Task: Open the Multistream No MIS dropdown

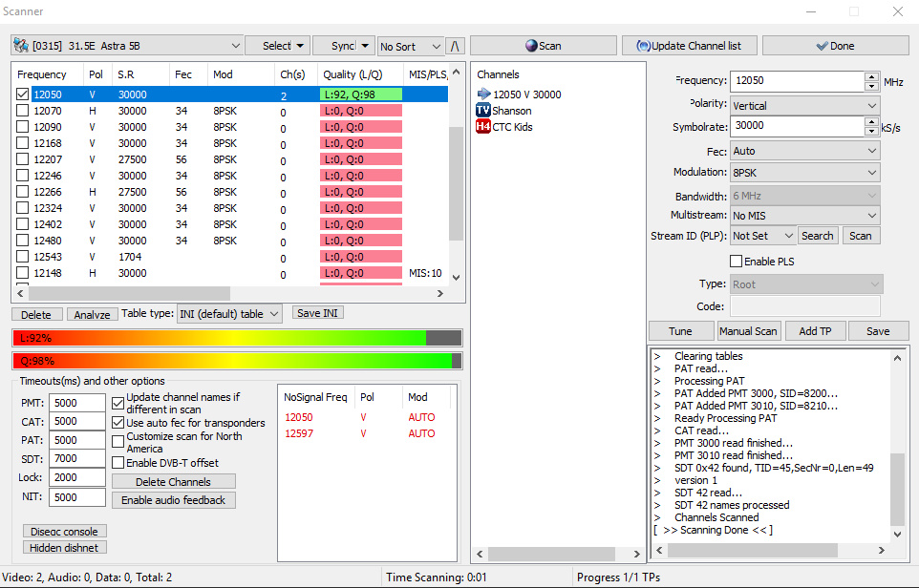Action: [804, 216]
